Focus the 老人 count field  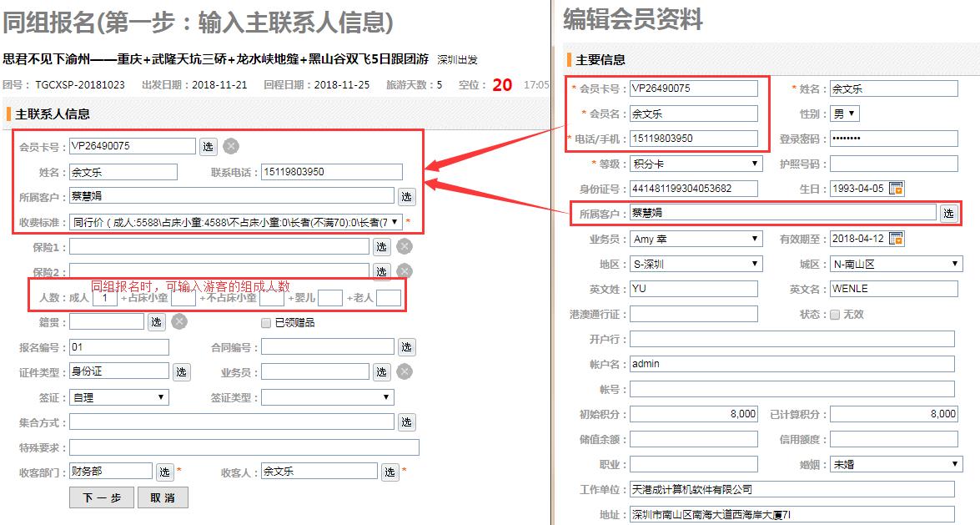(x=389, y=298)
